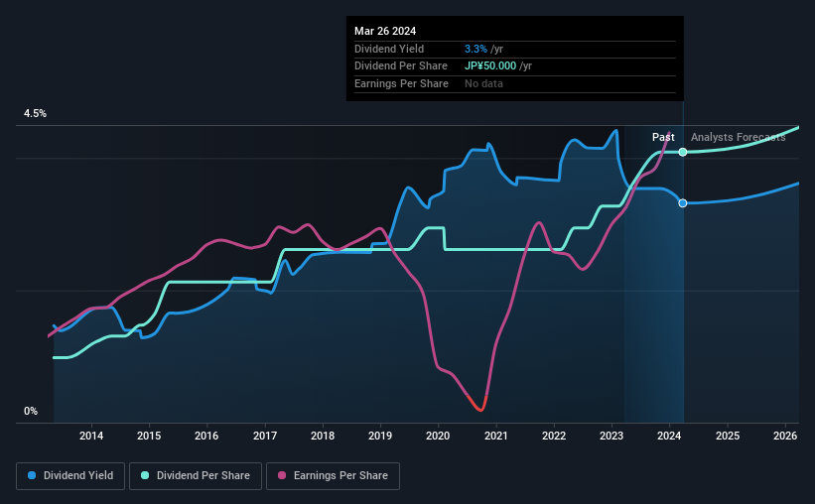
Task: Toggle the Dividend Yield legend button
Action: pyautogui.click(x=70, y=476)
